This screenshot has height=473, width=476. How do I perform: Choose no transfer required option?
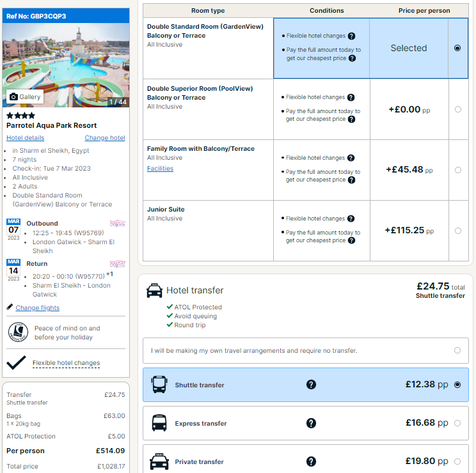coord(457,350)
